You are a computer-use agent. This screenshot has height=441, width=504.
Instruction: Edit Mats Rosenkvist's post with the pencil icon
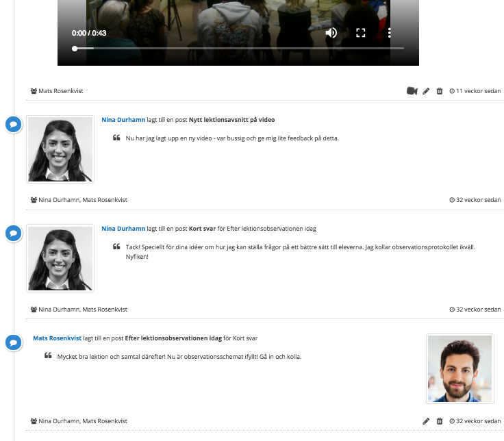coord(426,421)
